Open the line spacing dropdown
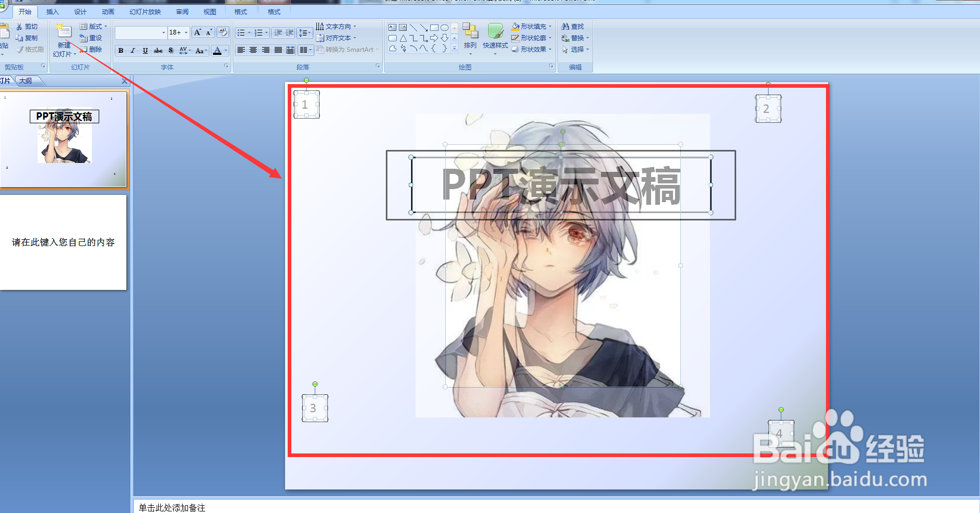Image resolution: width=980 pixels, height=513 pixels. click(x=304, y=33)
